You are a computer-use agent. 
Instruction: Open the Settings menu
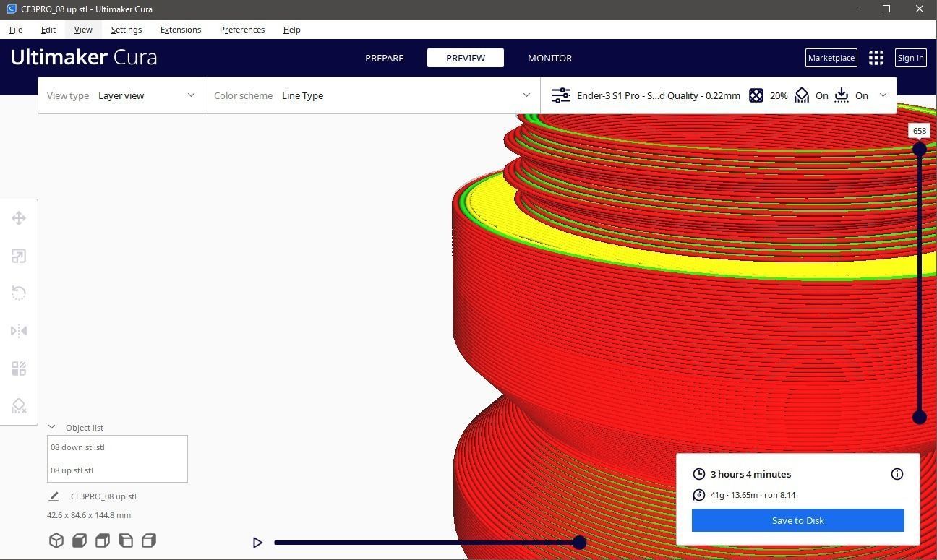[127, 30]
